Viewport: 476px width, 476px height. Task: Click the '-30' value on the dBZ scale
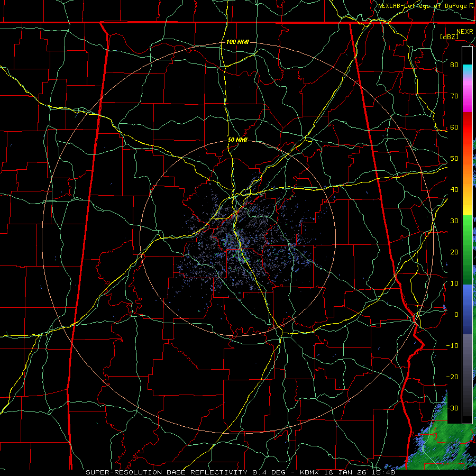pos(452,408)
